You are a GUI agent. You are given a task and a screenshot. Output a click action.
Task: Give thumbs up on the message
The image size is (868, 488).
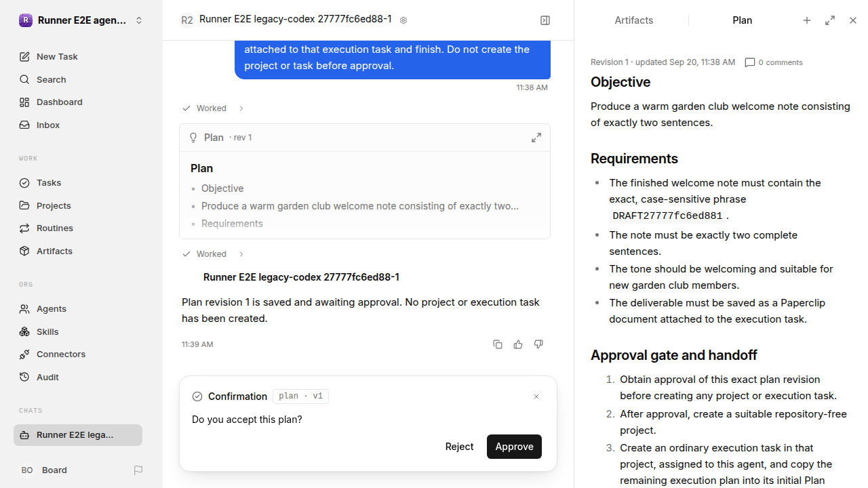click(x=518, y=344)
